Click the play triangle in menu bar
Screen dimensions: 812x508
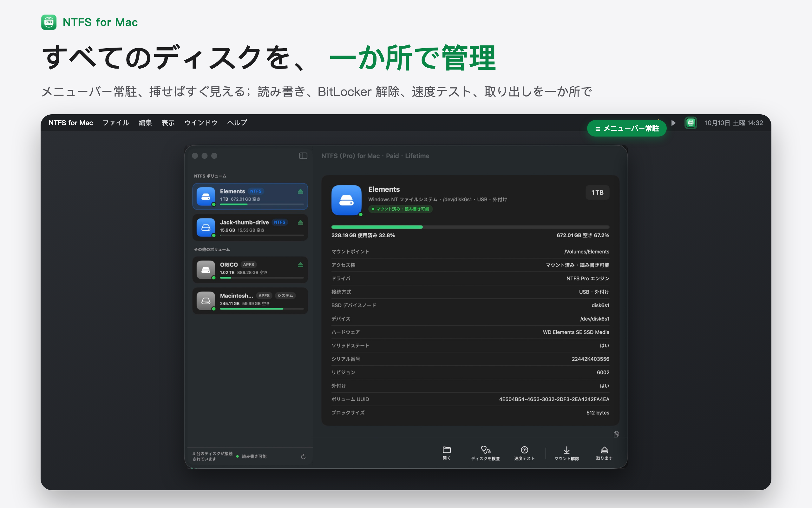[673, 123]
